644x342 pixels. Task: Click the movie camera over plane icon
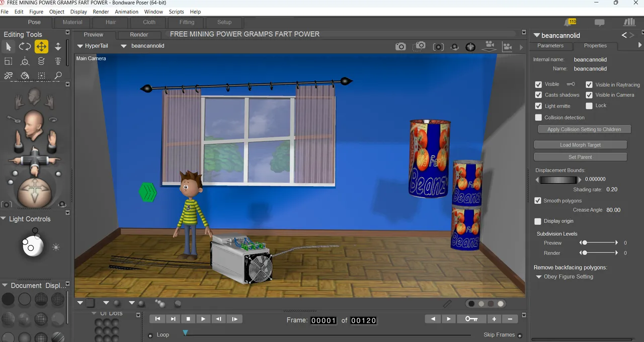489,46
